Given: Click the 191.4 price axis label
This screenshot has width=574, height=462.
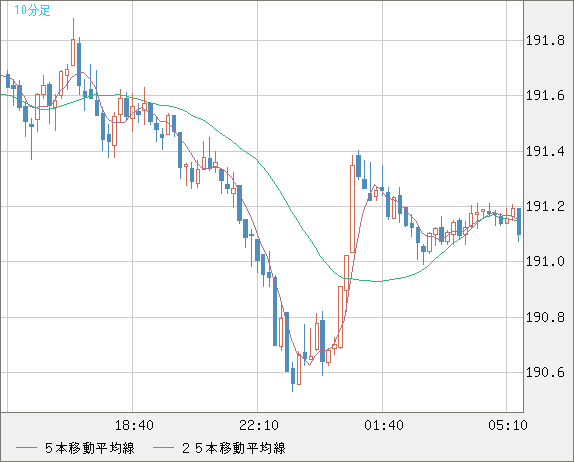Looking at the screenshot, I should point(545,151).
